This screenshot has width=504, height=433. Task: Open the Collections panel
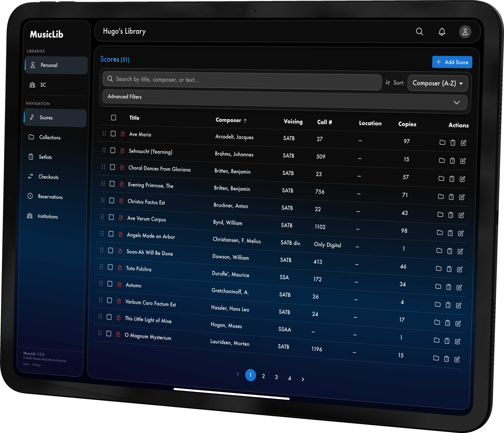click(50, 137)
